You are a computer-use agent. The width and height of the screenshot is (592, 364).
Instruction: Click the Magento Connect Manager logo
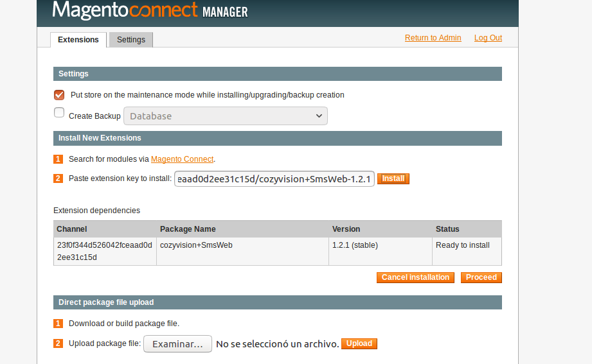[150, 11]
